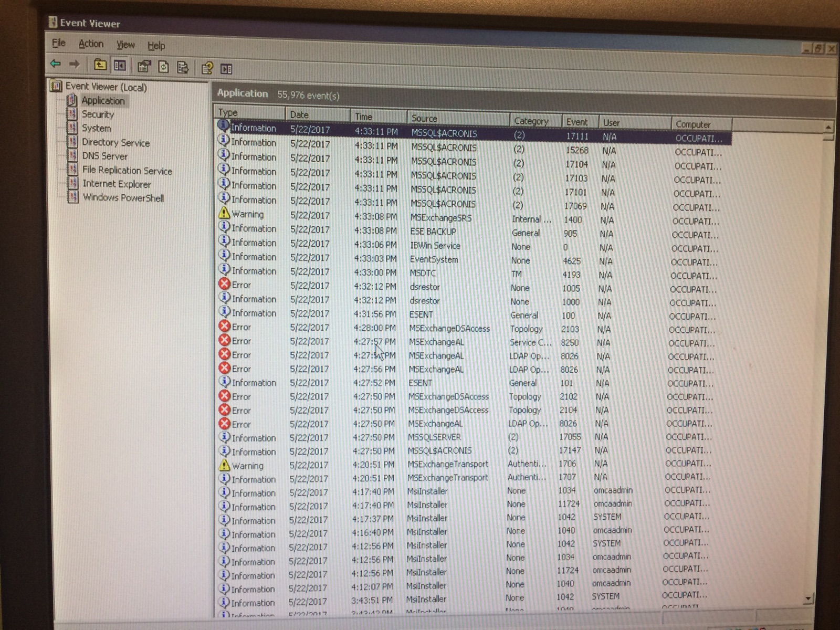
Task: Toggle the Show/Hide Console Tree icon
Action: [x=120, y=66]
